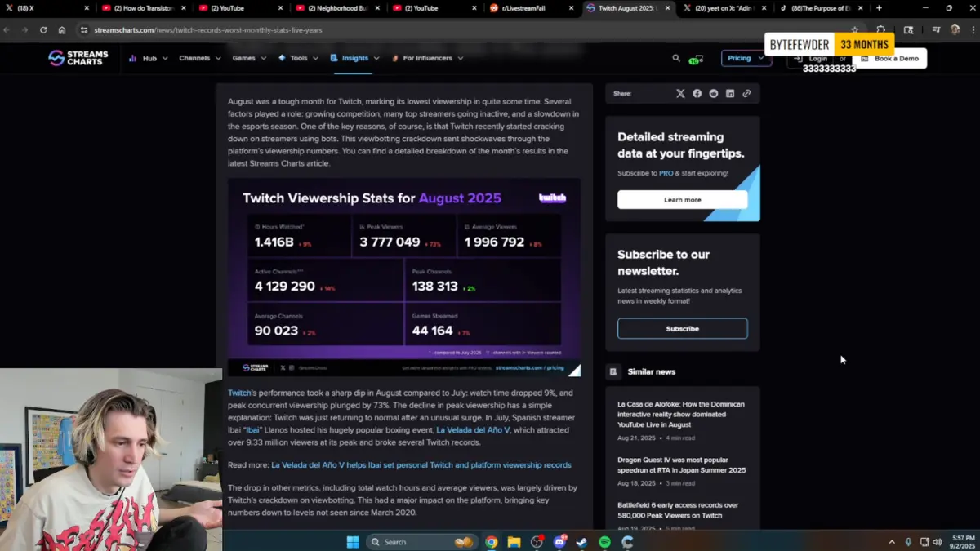The image size is (980, 551).
Task: Open a new browser tab
Action: click(879, 8)
